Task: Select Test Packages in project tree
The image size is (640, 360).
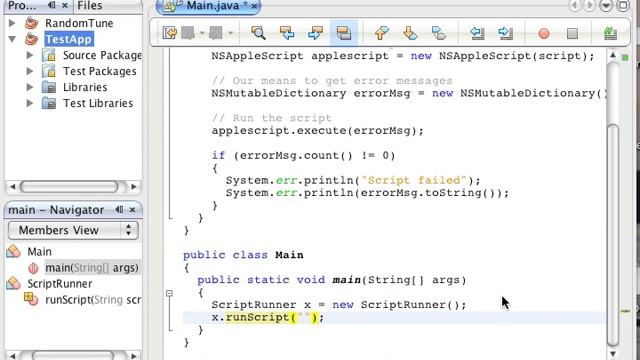Action: (x=100, y=71)
